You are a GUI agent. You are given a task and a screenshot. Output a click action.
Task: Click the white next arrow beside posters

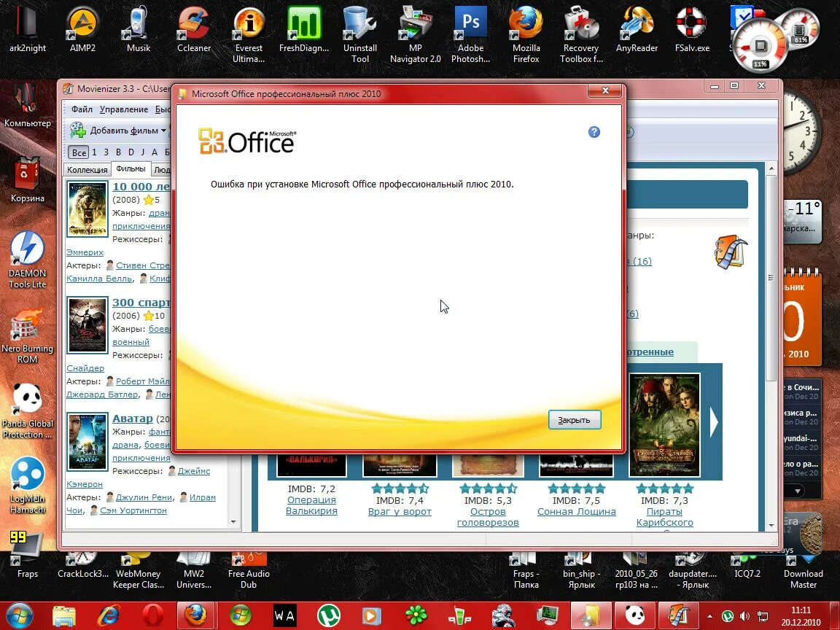pyautogui.click(x=714, y=422)
